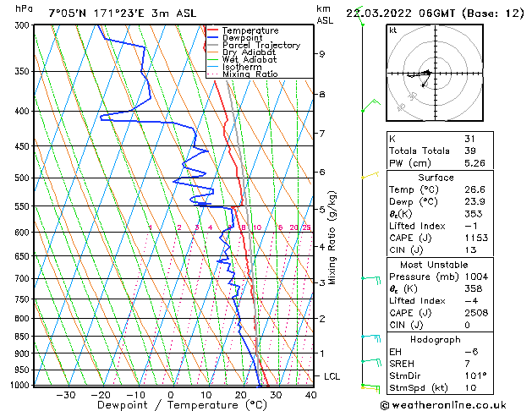Viewport: 532px width, 411px height.
Task: Select the Surface section heading
Action: (436, 178)
